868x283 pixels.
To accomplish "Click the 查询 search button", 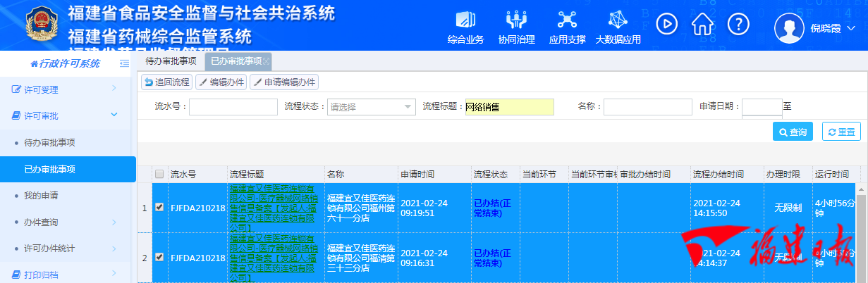I will [x=793, y=132].
